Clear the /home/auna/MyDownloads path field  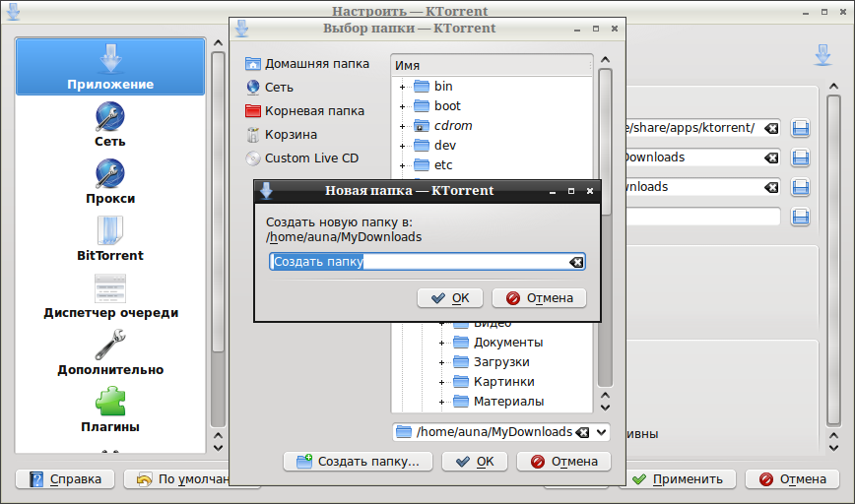pyautogui.click(x=583, y=432)
